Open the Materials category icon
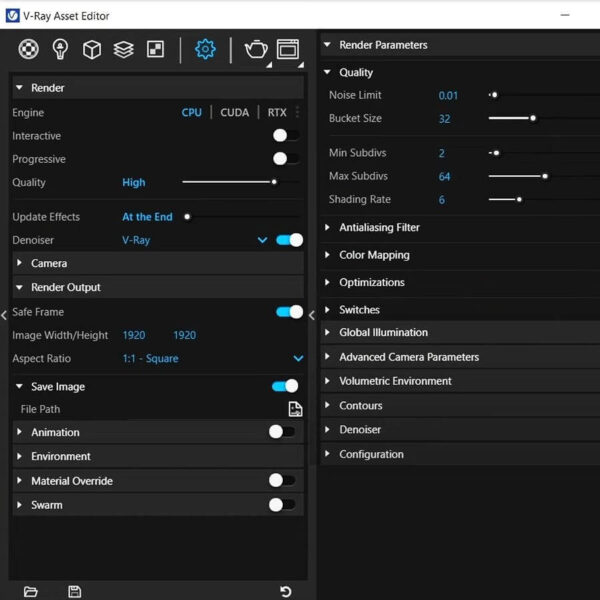Image resolution: width=600 pixels, height=600 pixels. 28,49
